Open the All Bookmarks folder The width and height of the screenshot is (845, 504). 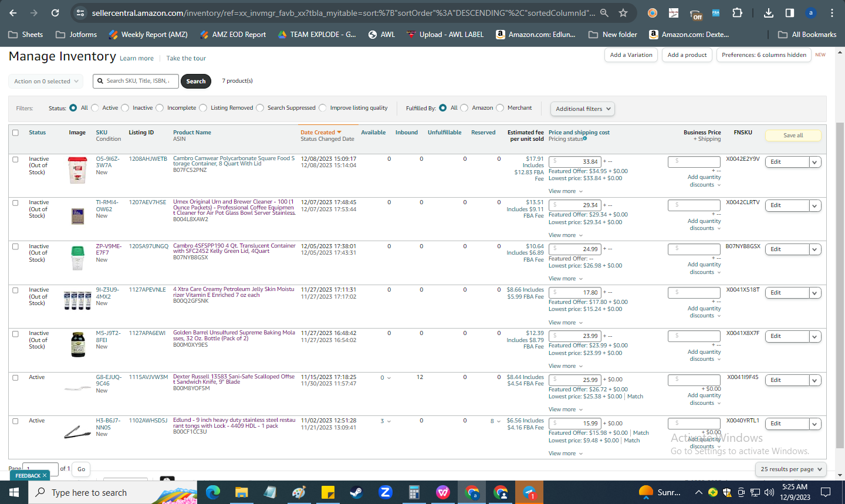coord(807,35)
